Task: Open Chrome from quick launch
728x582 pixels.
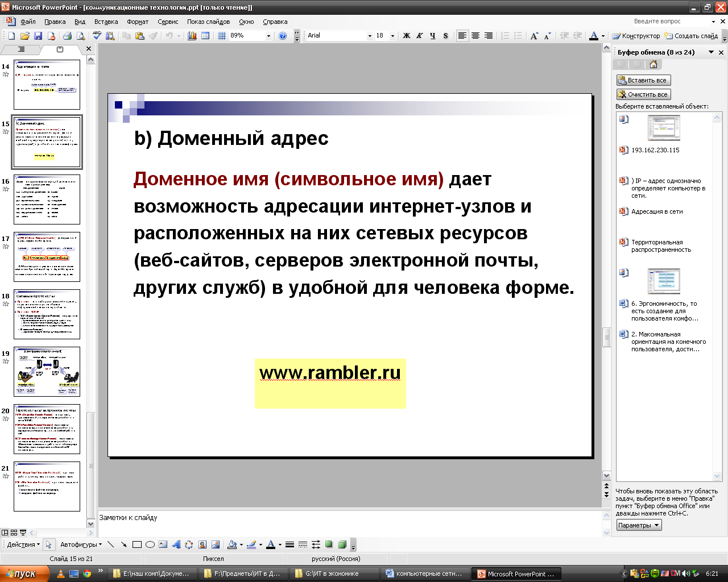Action: click(x=87, y=573)
